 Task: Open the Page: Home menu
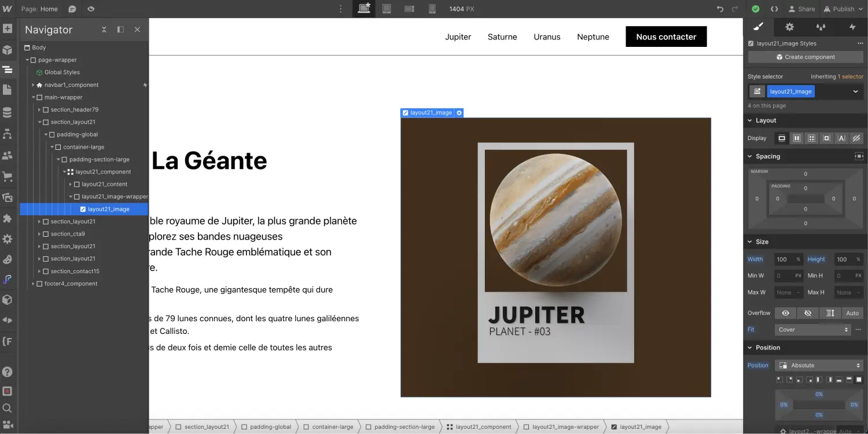coord(39,9)
